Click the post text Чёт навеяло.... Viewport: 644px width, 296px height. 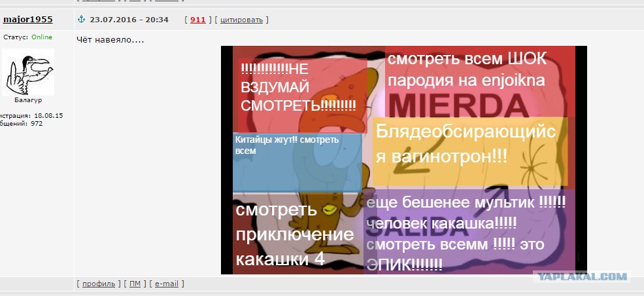click(x=110, y=41)
